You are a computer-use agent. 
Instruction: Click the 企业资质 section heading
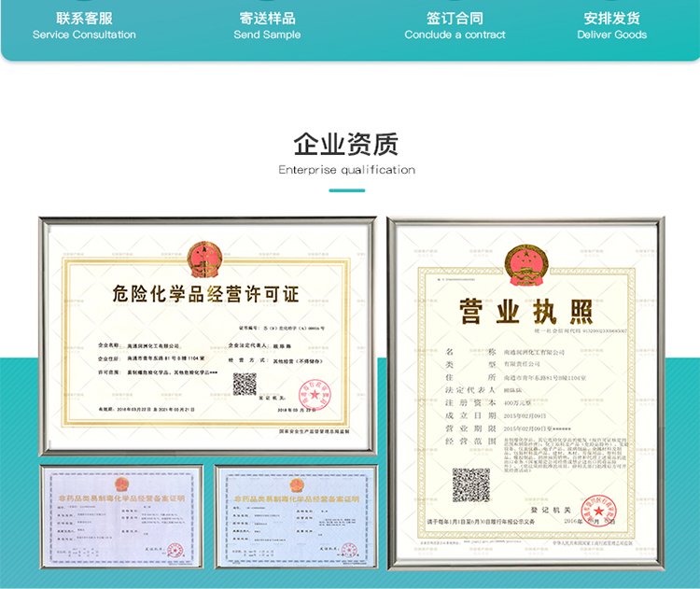pos(346,145)
